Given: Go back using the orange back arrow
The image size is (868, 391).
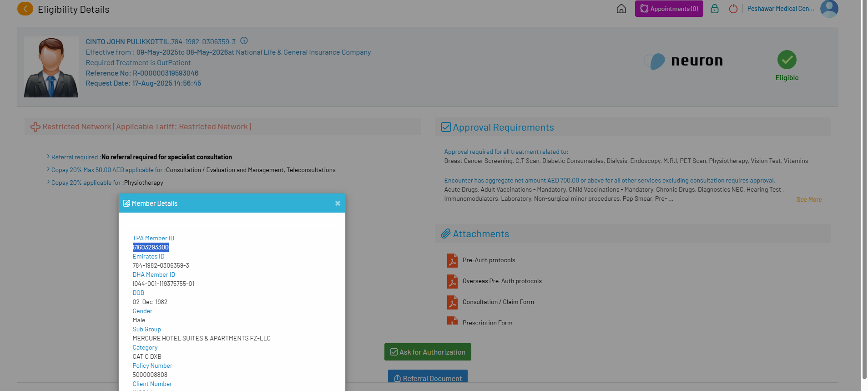Looking at the screenshot, I should (x=25, y=9).
